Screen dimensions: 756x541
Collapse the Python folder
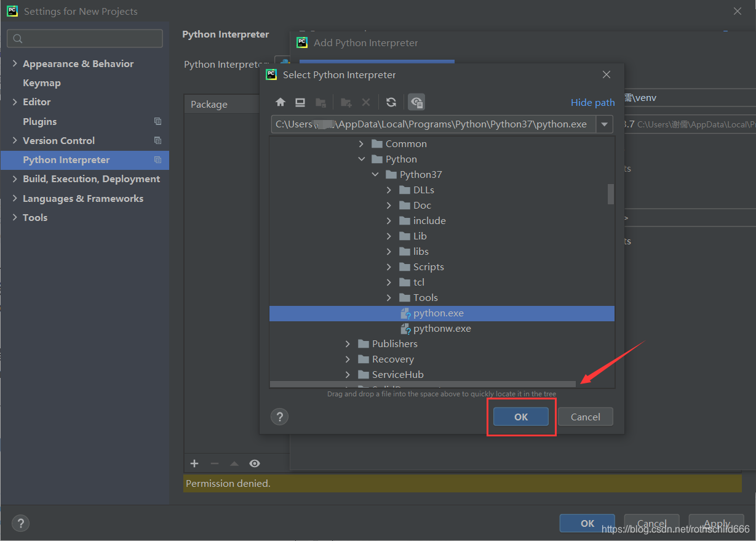click(362, 159)
